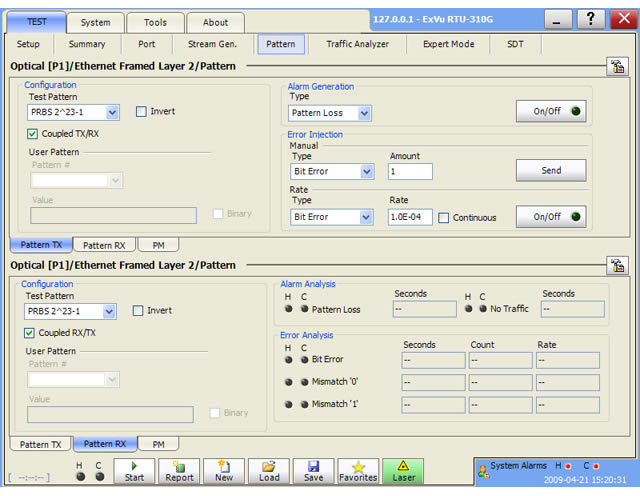
Task: Open the Stream Gen. tab
Action: click(x=213, y=44)
